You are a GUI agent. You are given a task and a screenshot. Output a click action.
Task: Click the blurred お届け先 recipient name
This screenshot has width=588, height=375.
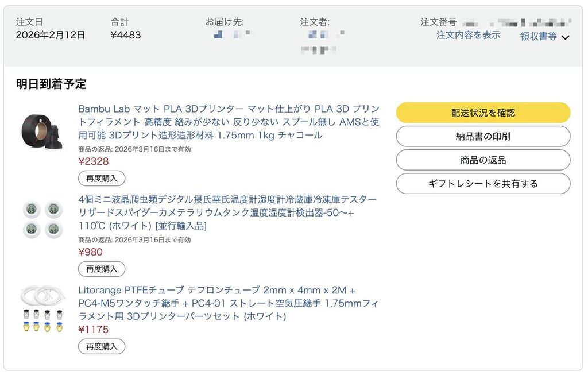(231, 36)
